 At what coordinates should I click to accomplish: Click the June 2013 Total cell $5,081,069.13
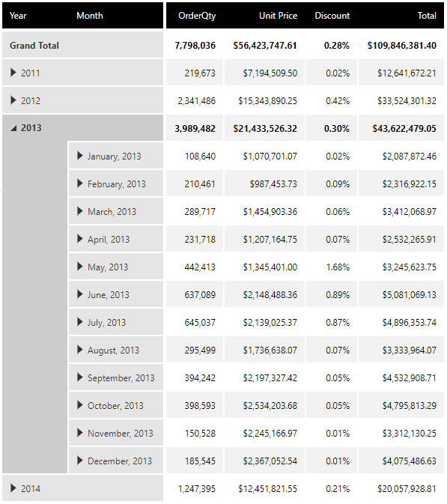click(x=401, y=294)
